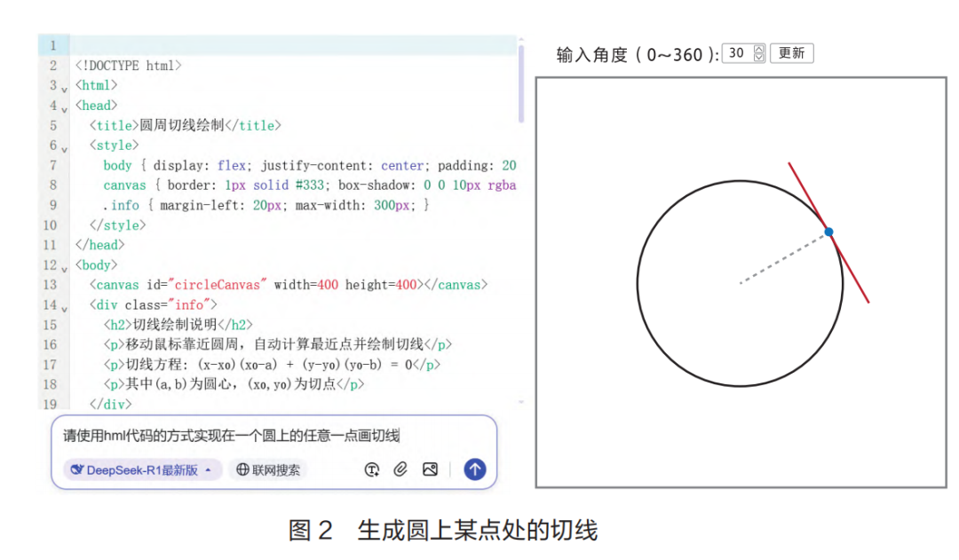The image size is (959, 560).
Task: Click the blue send arrow button
Action: point(474,469)
